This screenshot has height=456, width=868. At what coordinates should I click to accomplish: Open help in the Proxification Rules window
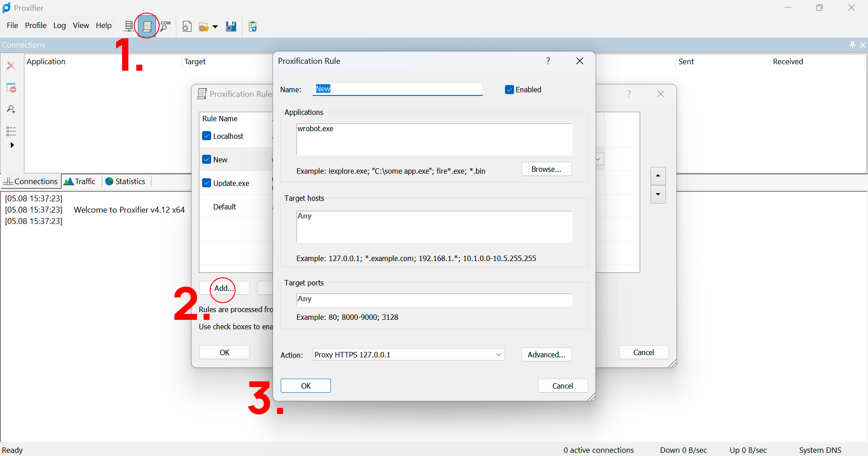pyautogui.click(x=629, y=94)
